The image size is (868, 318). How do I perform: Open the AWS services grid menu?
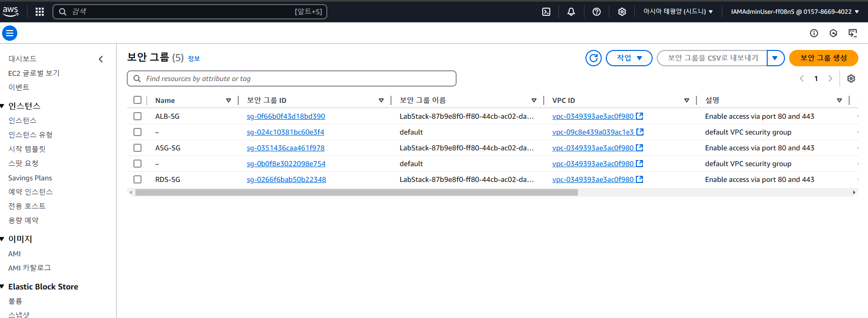[x=40, y=12]
